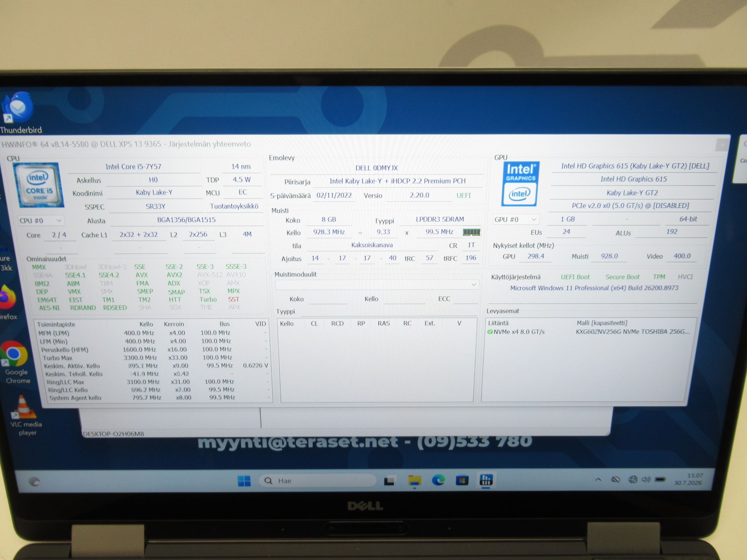Open the GPU #0 selector dropdown
Viewport: 747px width, 560px height.
pos(516,219)
